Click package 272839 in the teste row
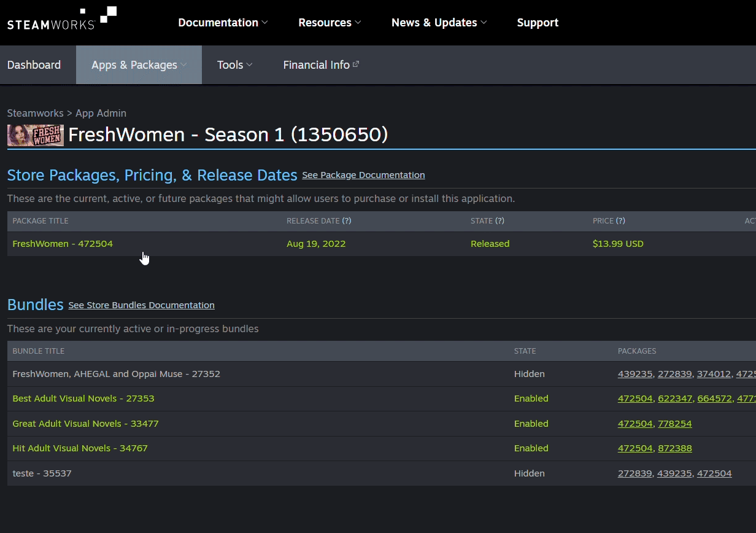The height and width of the screenshot is (533, 756). (x=635, y=473)
